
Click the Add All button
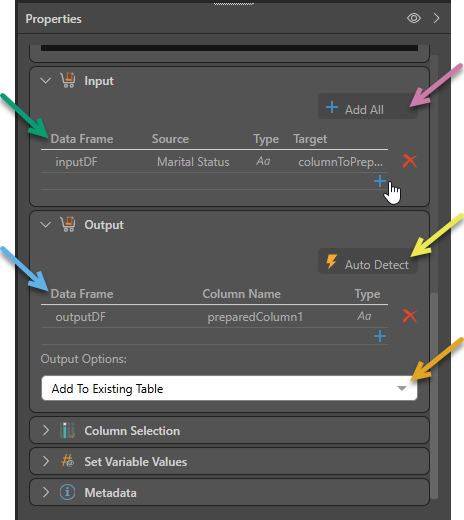coord(368,107)
